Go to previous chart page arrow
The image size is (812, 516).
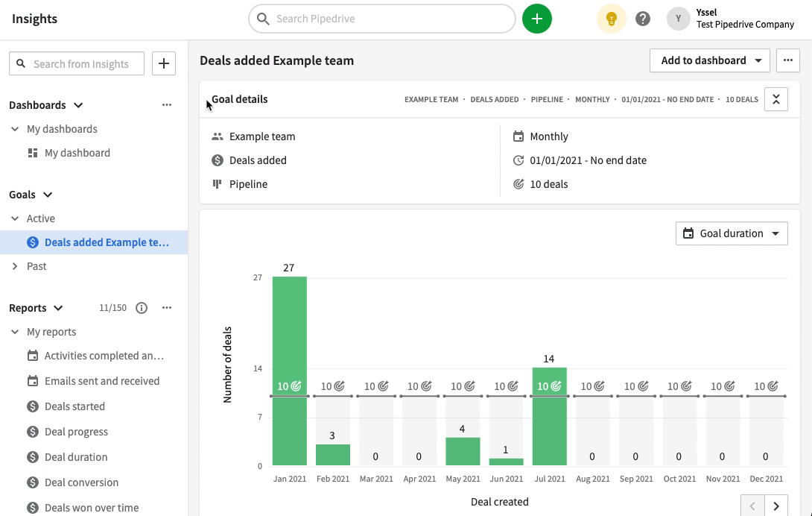point(752,506)
